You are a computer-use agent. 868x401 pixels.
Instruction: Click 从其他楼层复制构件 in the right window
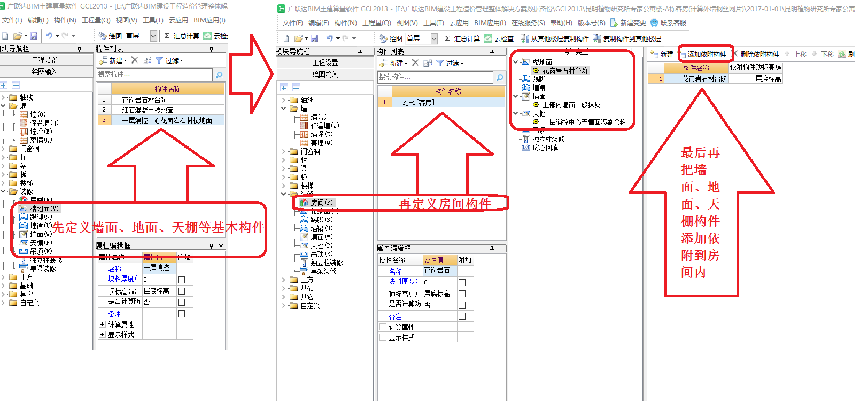pos(555,38)
